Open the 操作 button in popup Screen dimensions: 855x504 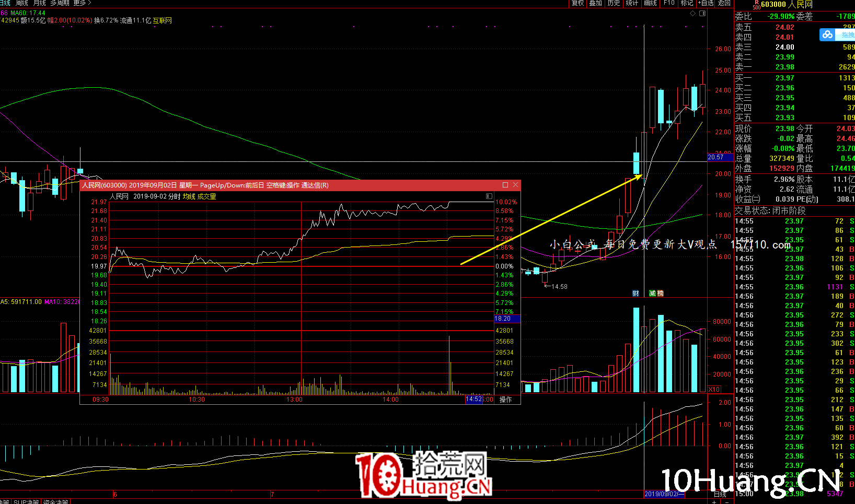pos(505,400)
